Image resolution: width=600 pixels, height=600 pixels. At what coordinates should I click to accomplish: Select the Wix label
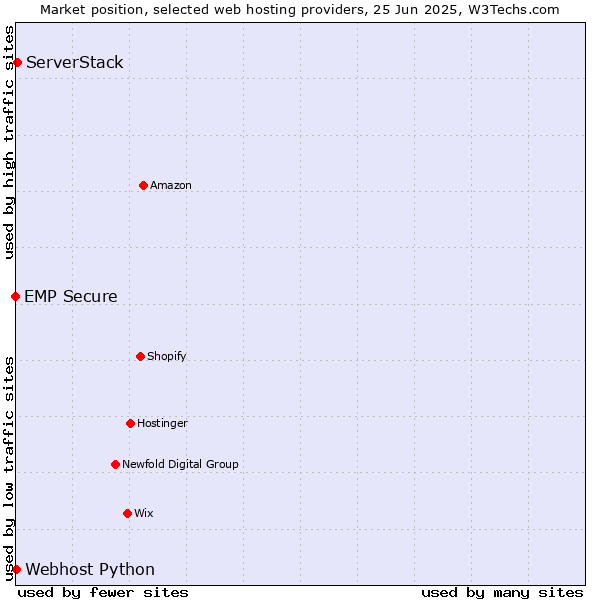[x=144, y=513]
